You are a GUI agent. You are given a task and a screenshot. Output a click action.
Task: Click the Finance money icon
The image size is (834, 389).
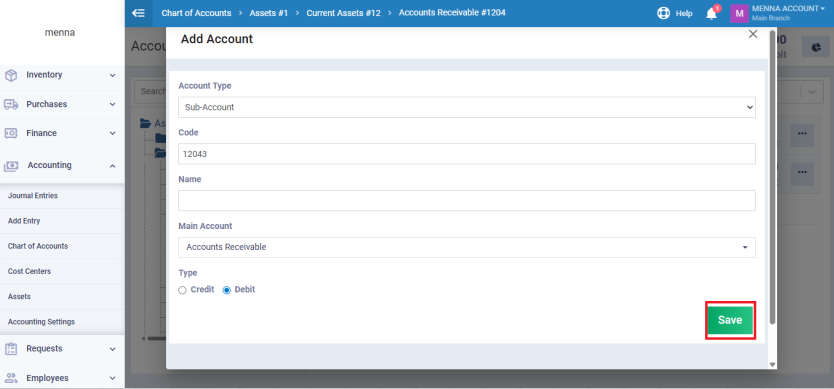click(x=11, y=133)
